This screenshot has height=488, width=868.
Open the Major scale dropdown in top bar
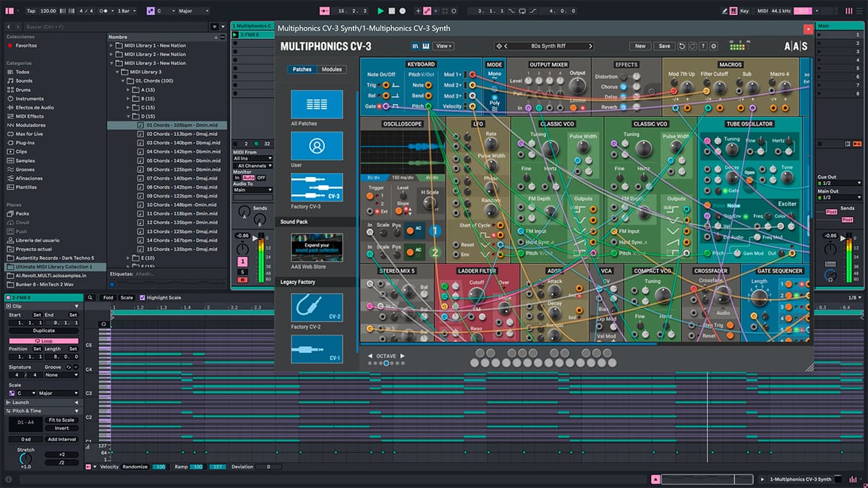(x=192, y=11)
